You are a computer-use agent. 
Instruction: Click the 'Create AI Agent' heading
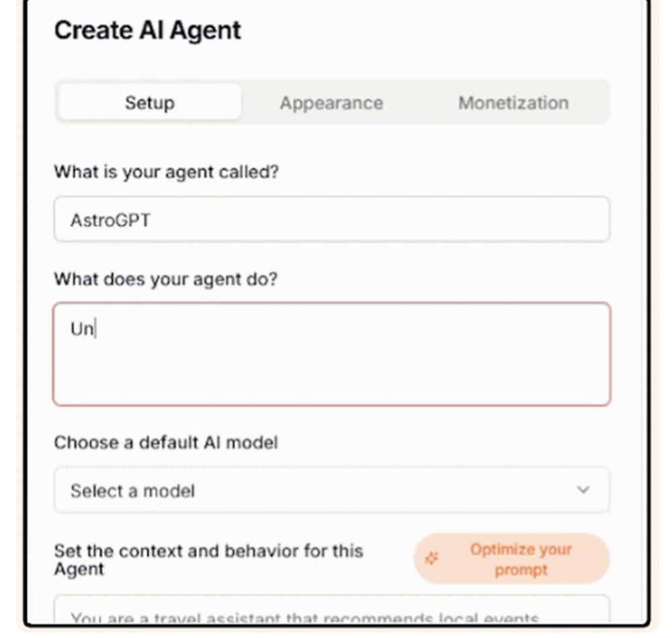coord(147,31)
